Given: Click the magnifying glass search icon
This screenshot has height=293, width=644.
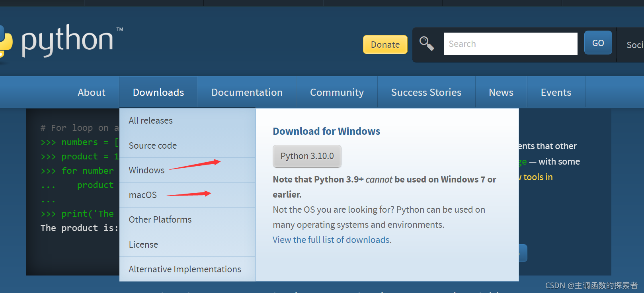Looking at the screenshot, I should coord(427,43).
